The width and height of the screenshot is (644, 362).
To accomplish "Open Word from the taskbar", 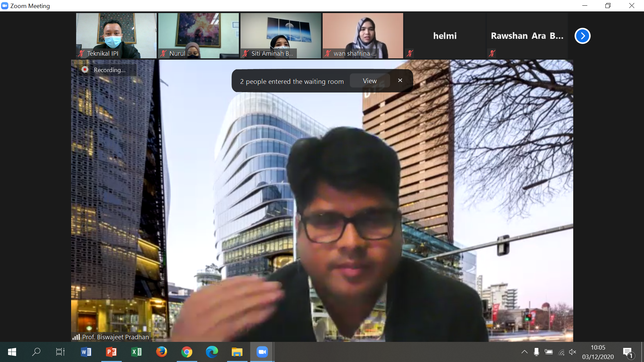I will coord(86,352).
